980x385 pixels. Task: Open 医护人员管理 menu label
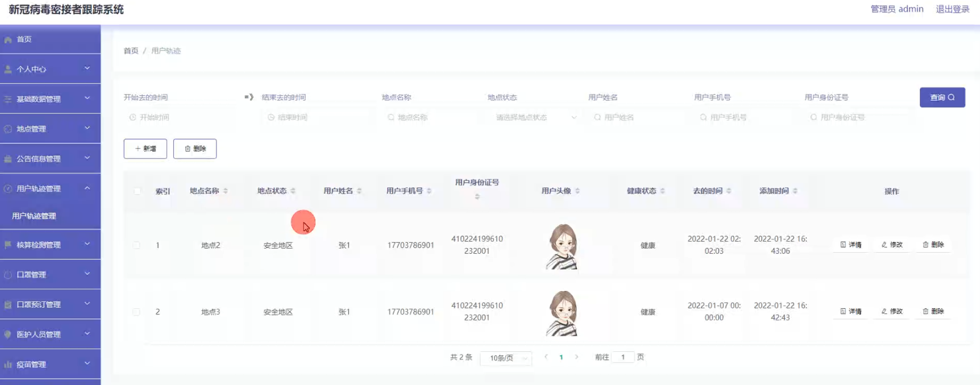click(x=38, y=335)
